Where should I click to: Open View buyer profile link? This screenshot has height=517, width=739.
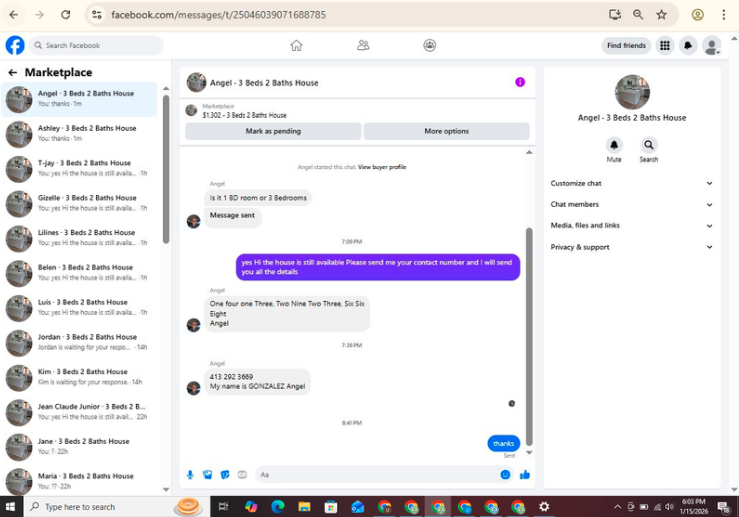[382, 167]
